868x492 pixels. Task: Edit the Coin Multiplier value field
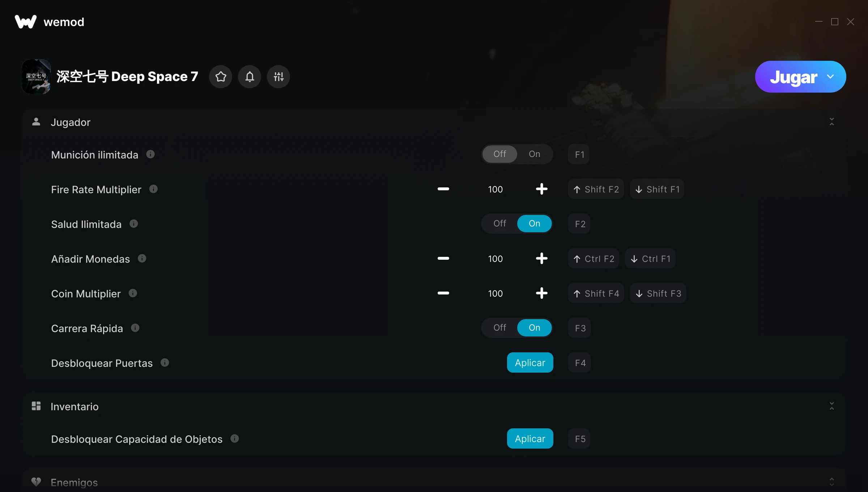click(495, 293)
